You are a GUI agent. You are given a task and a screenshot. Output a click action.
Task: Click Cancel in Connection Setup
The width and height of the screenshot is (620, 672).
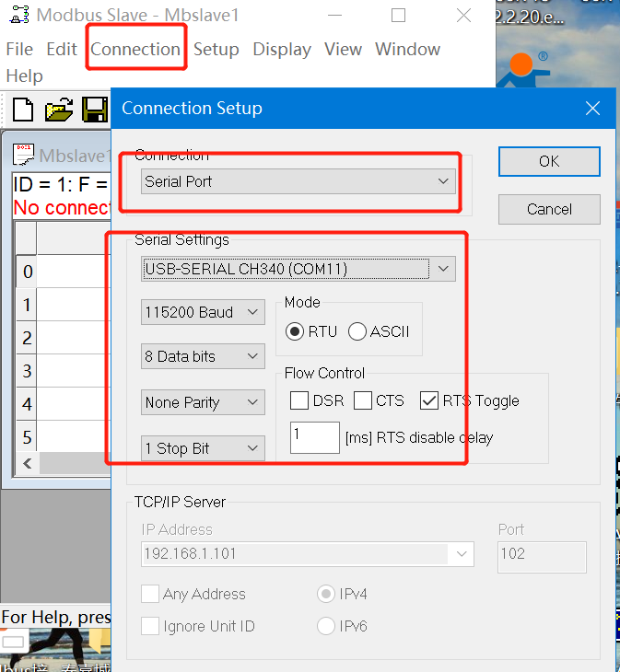tap(549, 209)
